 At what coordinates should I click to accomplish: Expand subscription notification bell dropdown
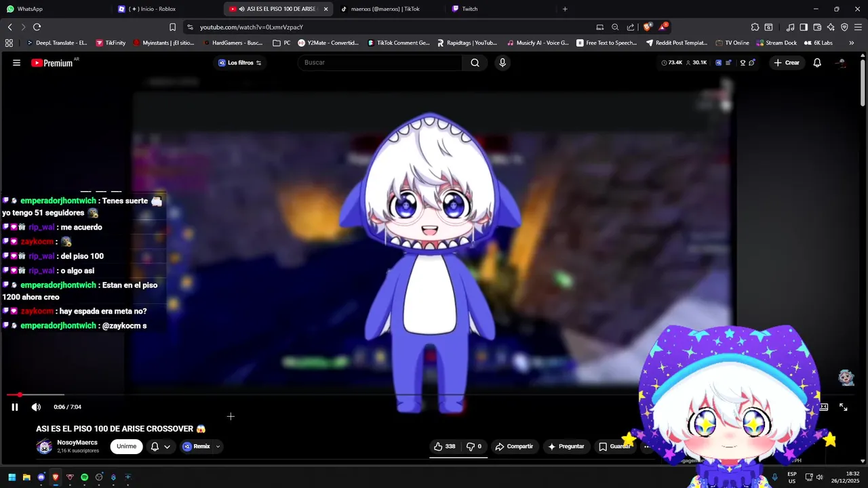[161, 447]
